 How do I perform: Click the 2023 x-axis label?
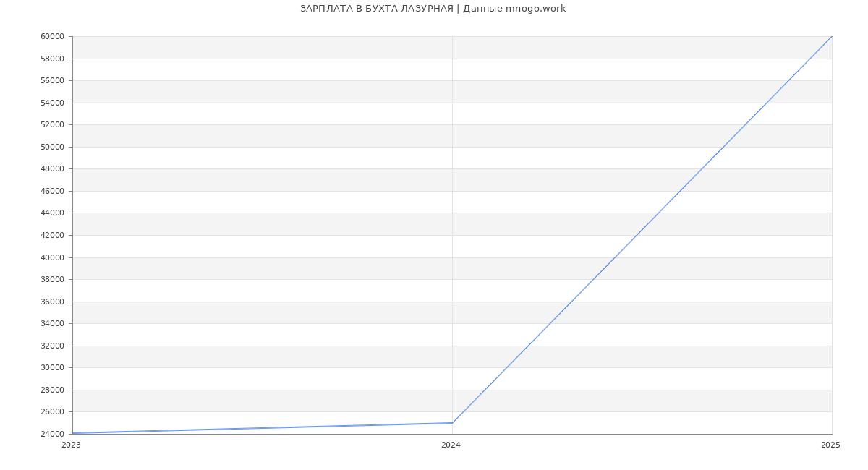71,445
